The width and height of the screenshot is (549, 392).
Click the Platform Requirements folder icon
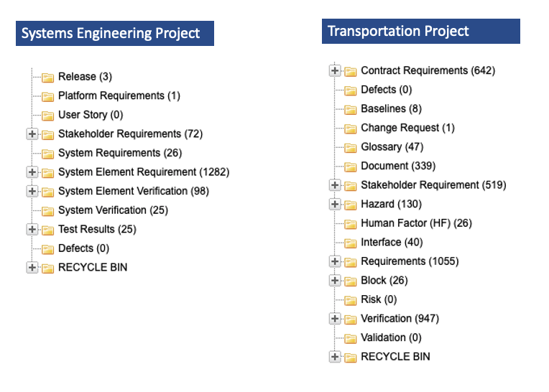click(47, 96)
